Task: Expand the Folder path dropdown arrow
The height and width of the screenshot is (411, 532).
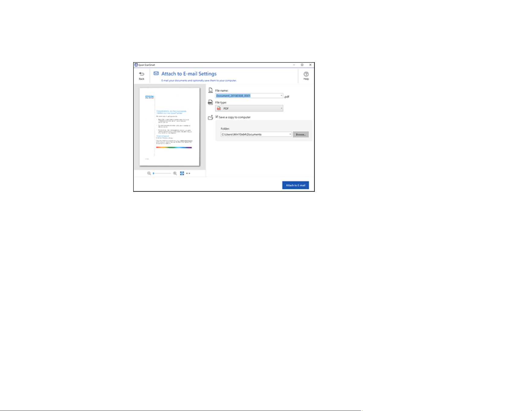Action: [x=290, y=134]
